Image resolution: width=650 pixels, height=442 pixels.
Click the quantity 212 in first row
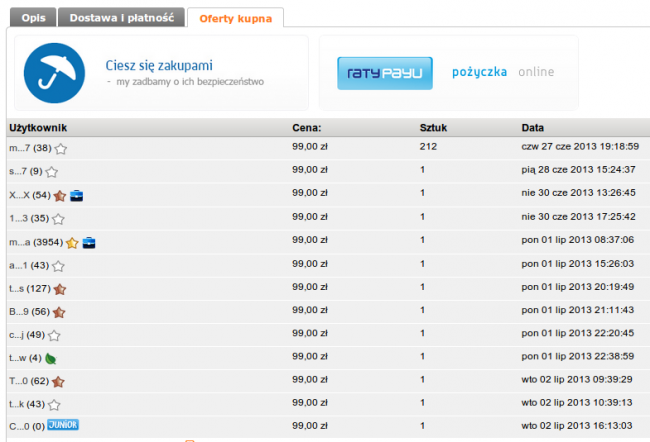tap(428, 146)
